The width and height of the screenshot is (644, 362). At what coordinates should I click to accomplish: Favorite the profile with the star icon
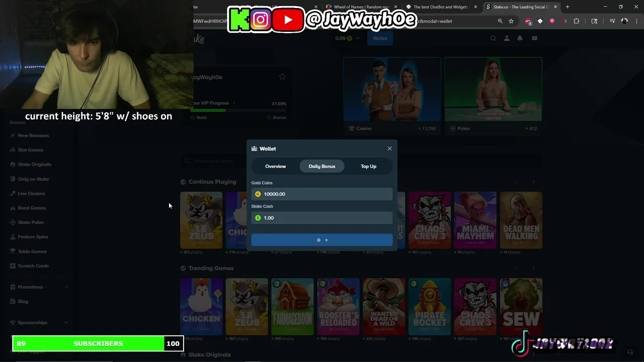tap(282, 77)
